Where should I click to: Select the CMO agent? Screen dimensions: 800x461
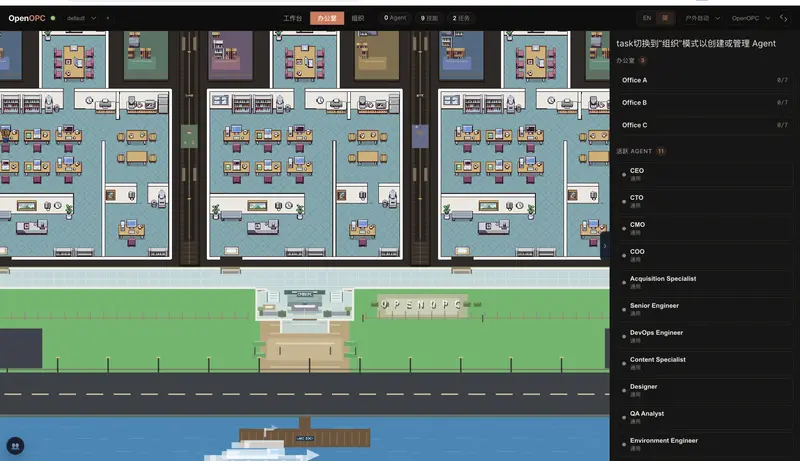pos(704,228)
